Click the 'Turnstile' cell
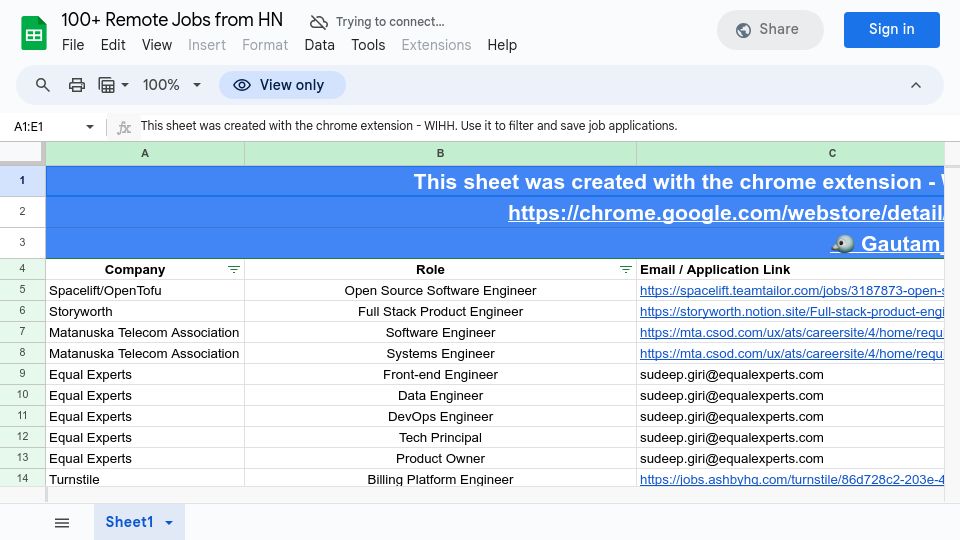Viewport: 960px width, 540px height. click(x=145, y=478)
